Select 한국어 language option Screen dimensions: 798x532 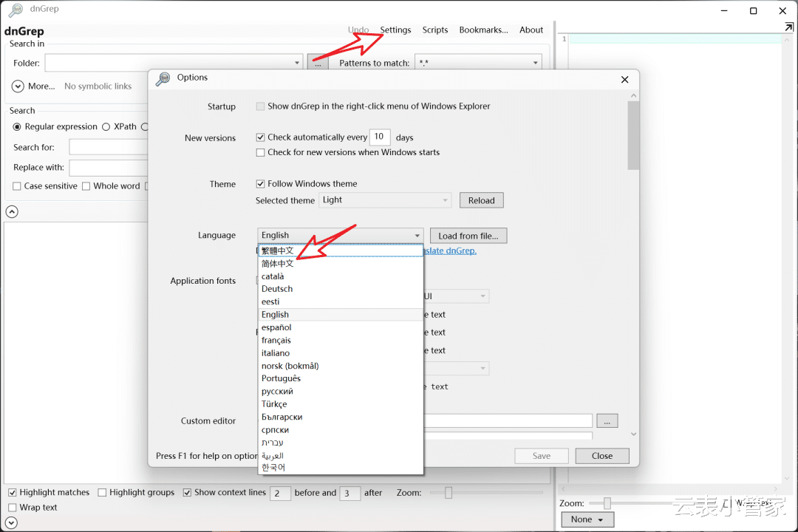click(x=341, y=467)
